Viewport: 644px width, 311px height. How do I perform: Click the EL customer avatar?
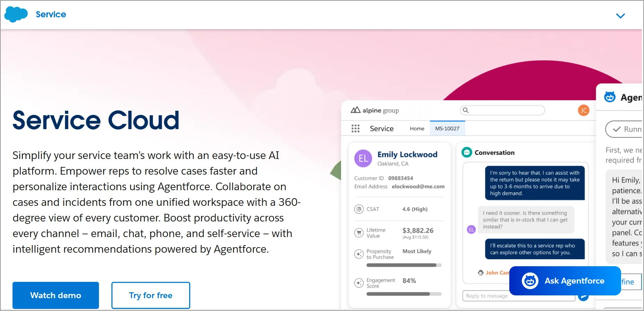point(363,158)
